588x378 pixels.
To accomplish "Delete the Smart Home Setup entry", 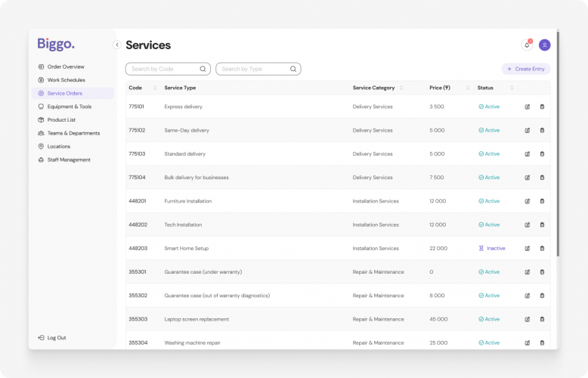I will pyautogui.click(x=542, y=249).
